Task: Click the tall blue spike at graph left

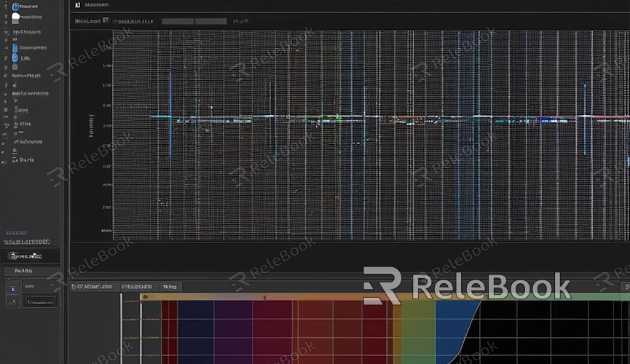Action: tap(170, 114)
